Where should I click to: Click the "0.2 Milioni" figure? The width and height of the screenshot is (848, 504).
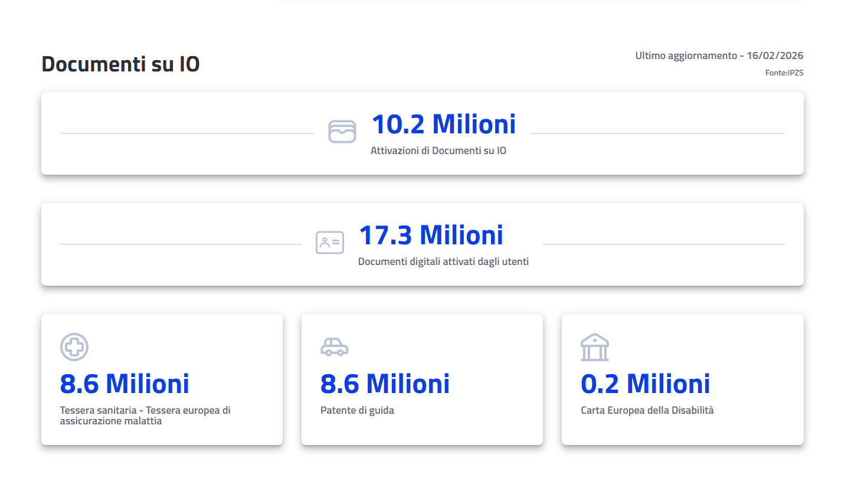(x=645, y=384)
